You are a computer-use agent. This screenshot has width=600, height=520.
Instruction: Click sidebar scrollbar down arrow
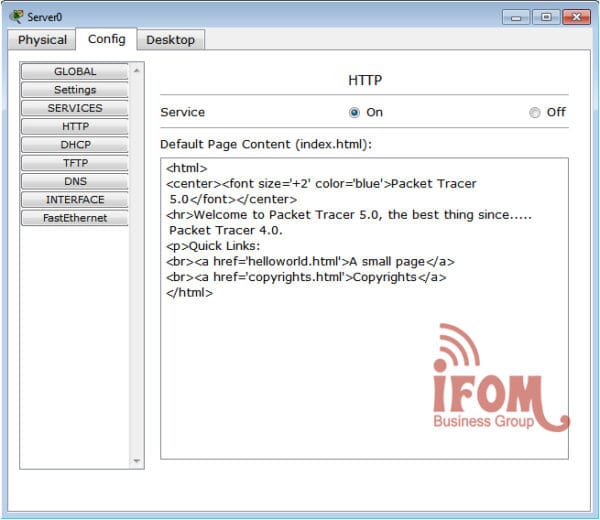(138, 461)
